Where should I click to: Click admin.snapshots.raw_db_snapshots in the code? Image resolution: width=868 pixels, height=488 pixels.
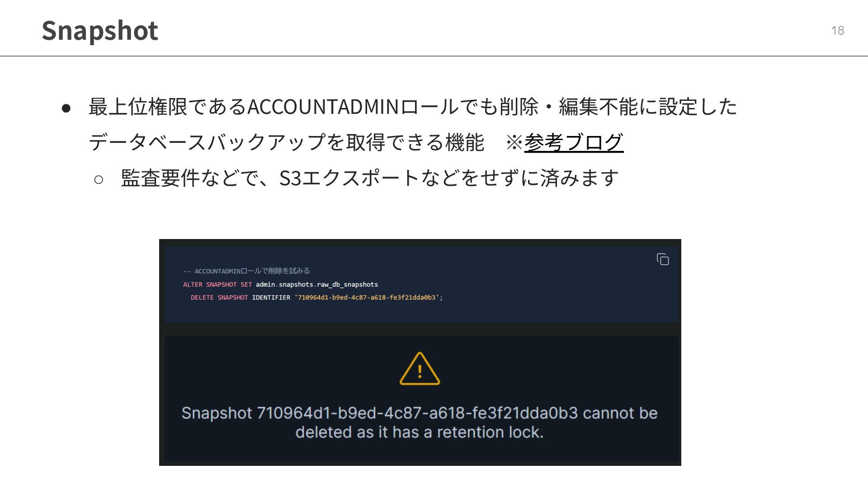coord(316,284)
